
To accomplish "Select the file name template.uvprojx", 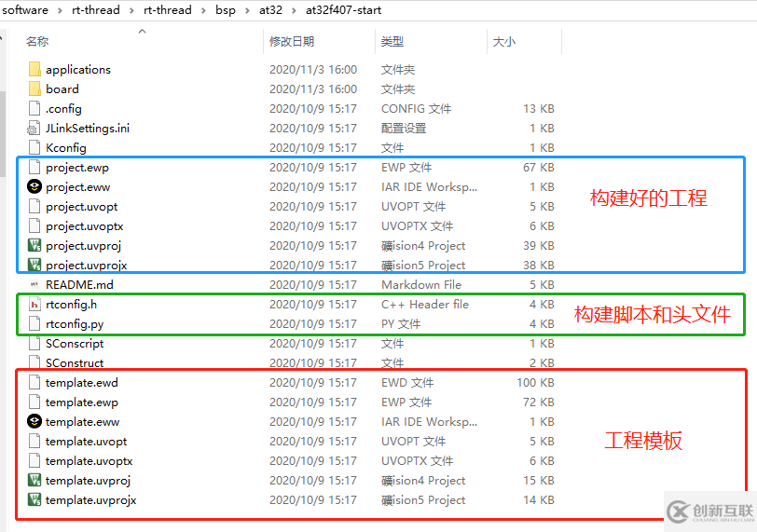I will pyautogui.click(x=90, y=500).
